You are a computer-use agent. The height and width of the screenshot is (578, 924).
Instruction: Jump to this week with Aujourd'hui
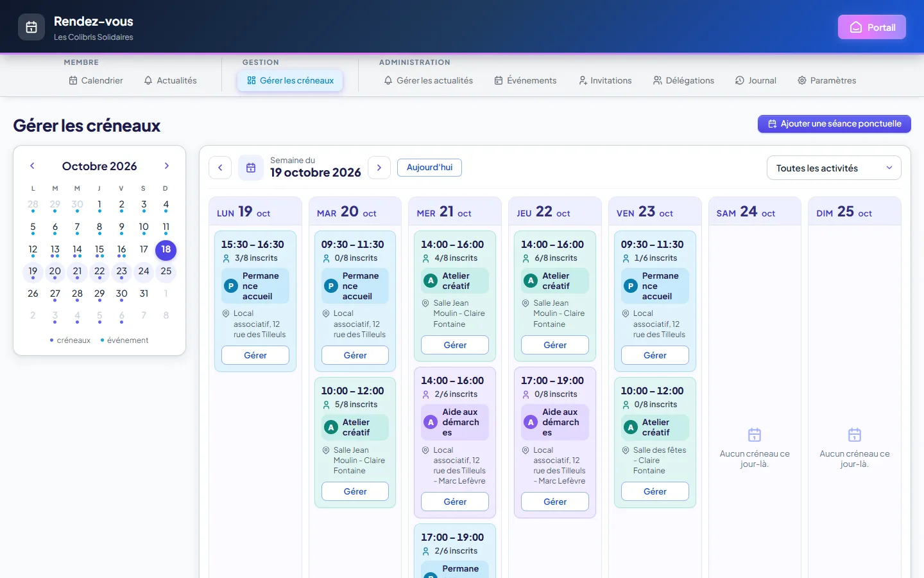[429, 168]
